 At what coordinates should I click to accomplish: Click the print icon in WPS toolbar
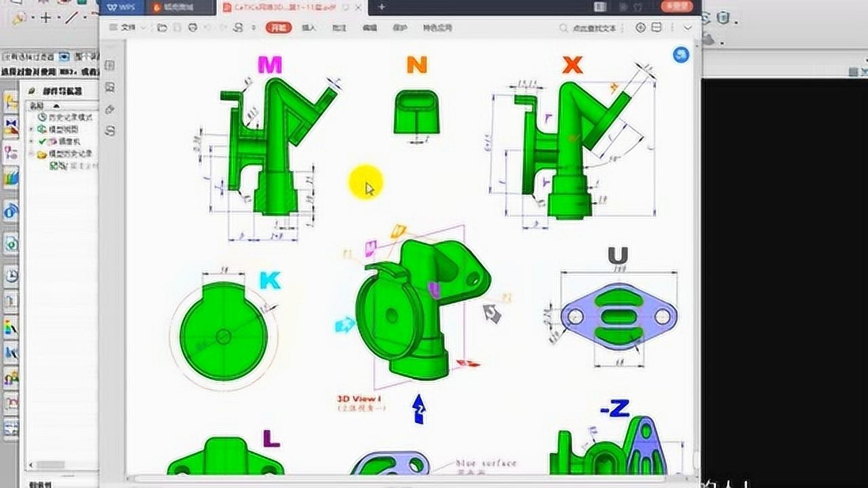[x=193, y=28]
